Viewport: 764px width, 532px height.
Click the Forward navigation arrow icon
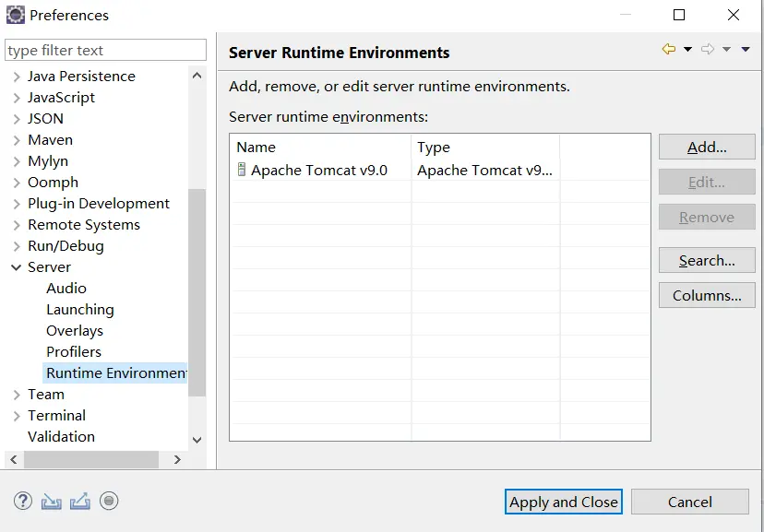pyautogui.click(x=708, y=50)
